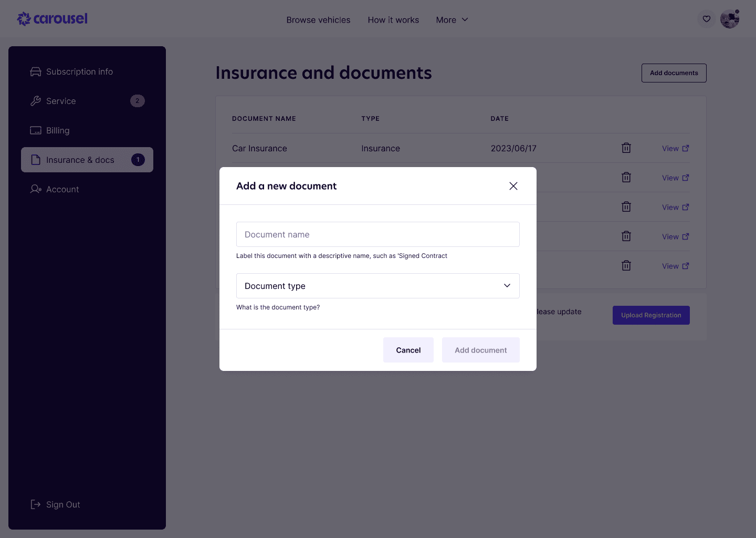Click the Document name input field
756x538 pixels.
tap(377, 234)
